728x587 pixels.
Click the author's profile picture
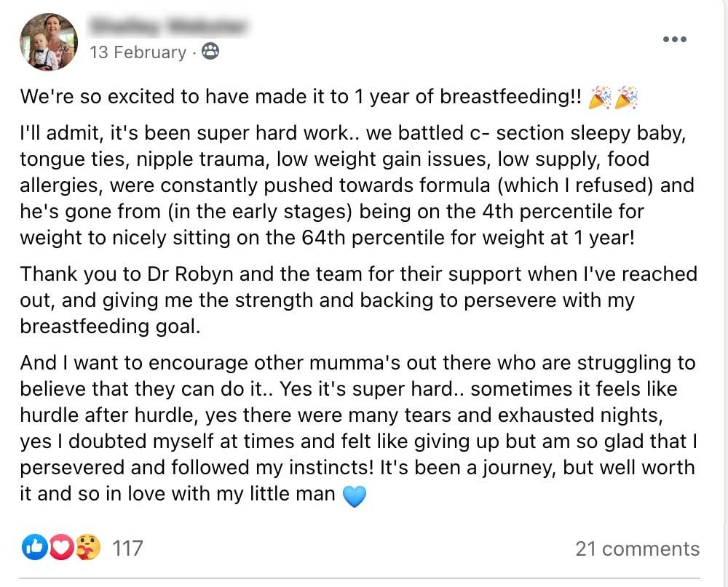pos(49,41)
